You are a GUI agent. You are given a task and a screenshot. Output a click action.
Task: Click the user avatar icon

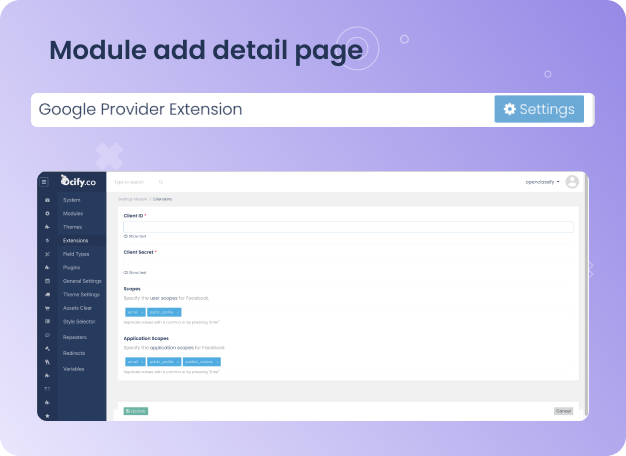tap(572, 182)
